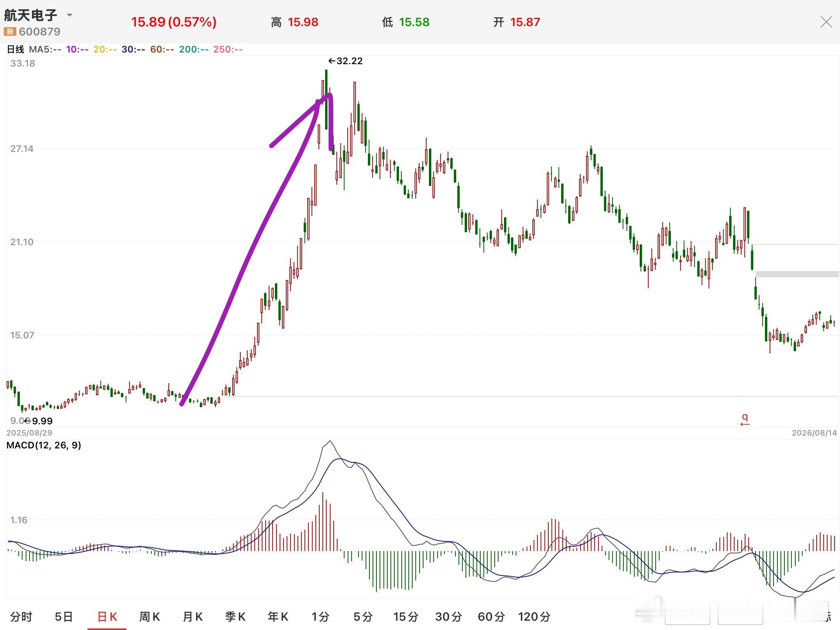Expand the 航天电子 stock selector arrow
The height and width of the screenshot is (630, 840).
tap(70, 15)
